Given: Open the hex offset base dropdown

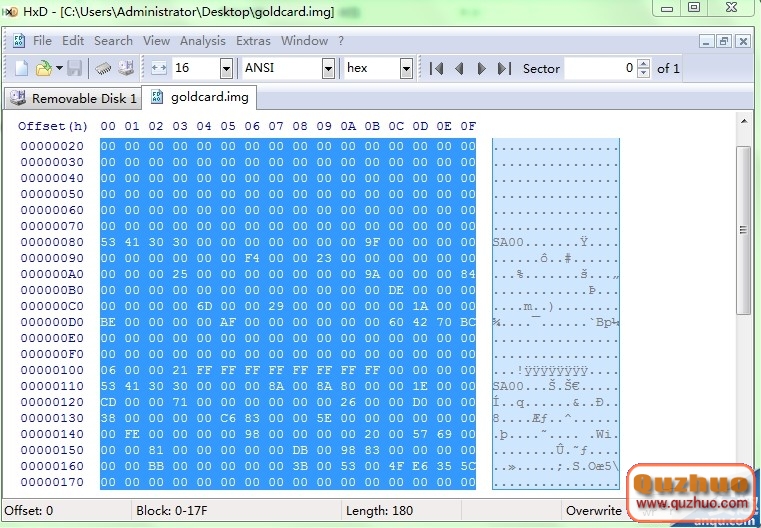Looking at the screenshot, I should pyautogui.click(x=406, y=68).
